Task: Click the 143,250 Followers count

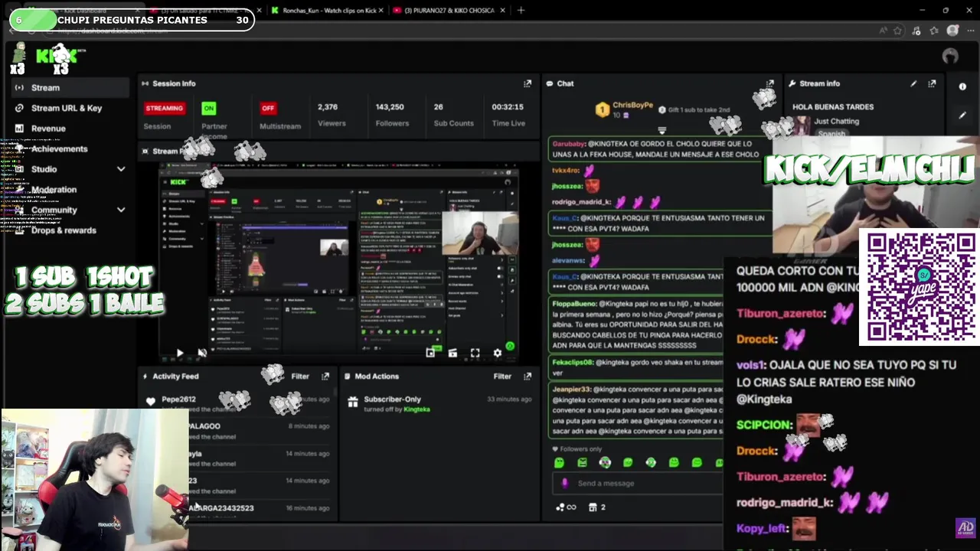Action: pos(390,107)
